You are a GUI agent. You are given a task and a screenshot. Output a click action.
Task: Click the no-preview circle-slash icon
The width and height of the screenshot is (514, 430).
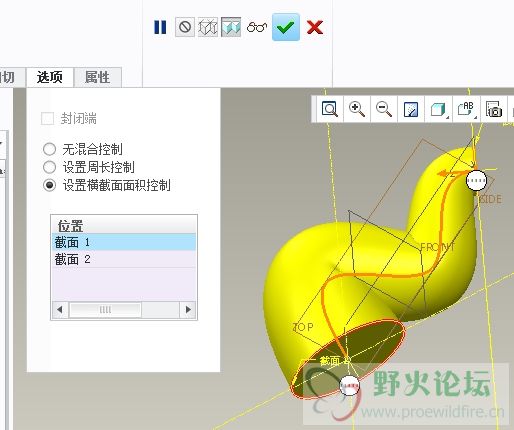pos(185,27)
